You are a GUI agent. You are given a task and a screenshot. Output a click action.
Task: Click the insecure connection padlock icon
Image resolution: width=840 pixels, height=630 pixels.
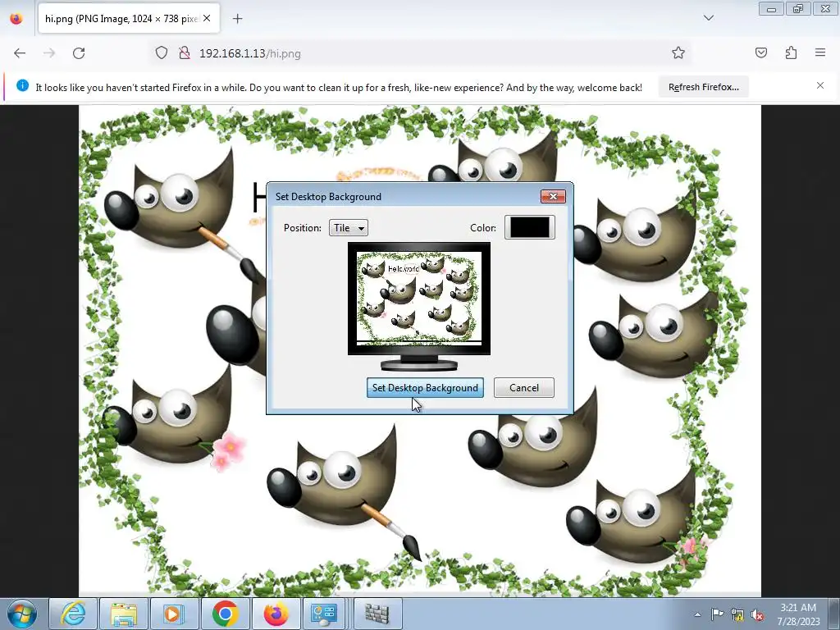click(x=185, y=53)
